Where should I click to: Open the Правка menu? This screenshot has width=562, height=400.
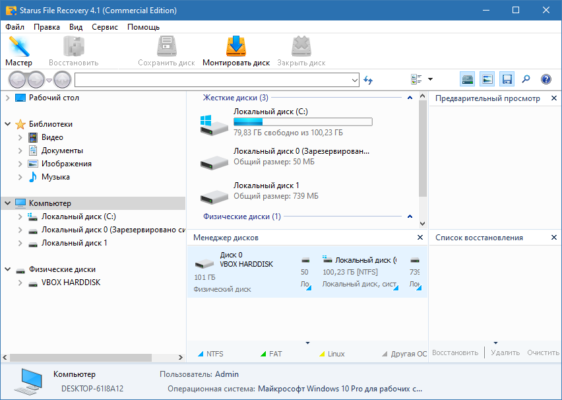47,27
